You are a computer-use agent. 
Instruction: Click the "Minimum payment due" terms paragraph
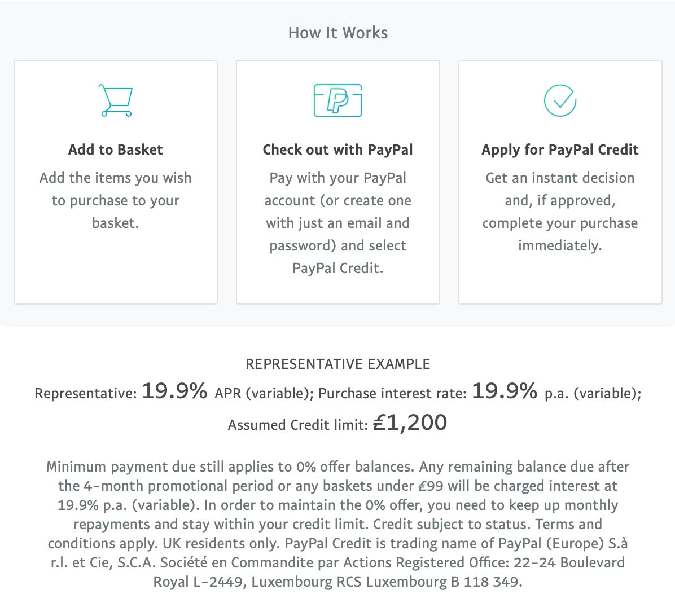[x=337, y=524]
